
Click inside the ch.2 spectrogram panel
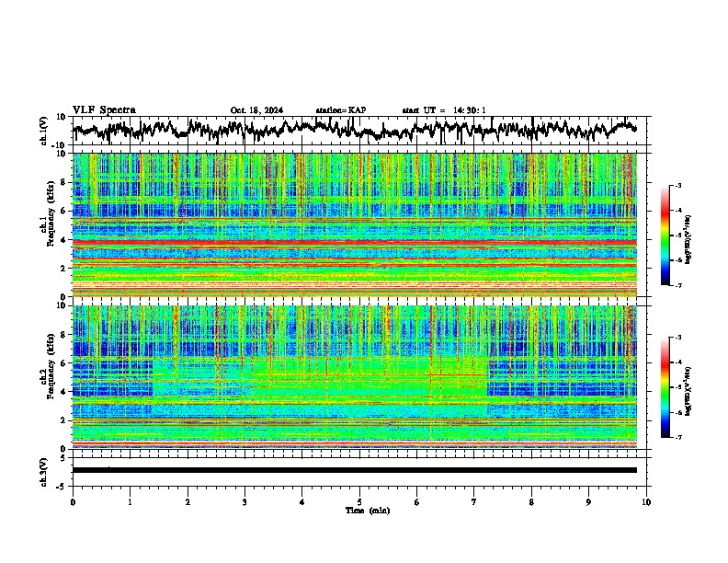pos(355,377)
